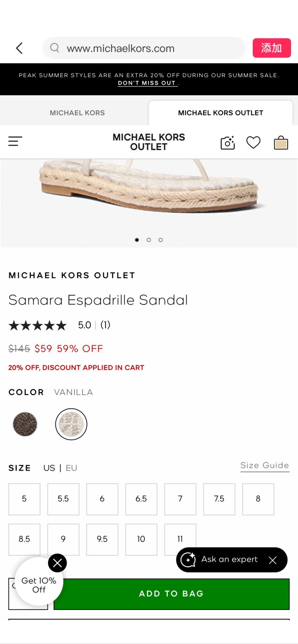
Task: Click the second image carousel dot
Action: click(149, 240)
